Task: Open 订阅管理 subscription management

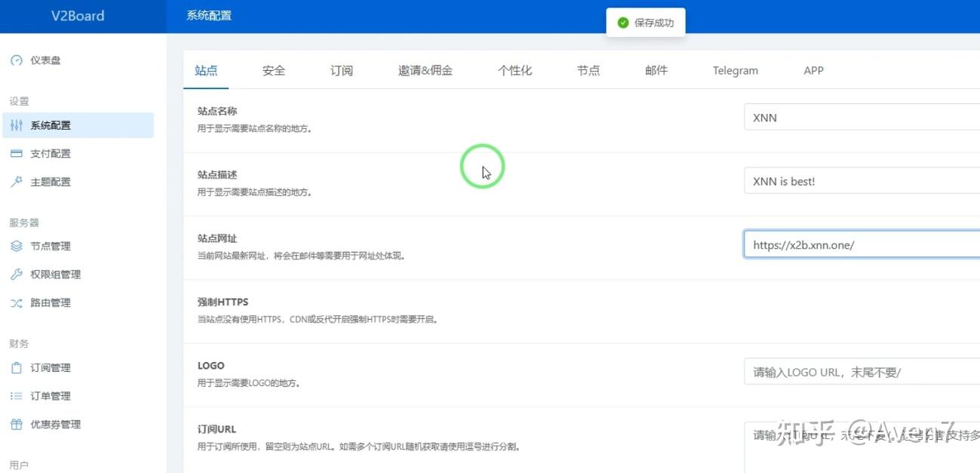Action: tap(50, 367)
